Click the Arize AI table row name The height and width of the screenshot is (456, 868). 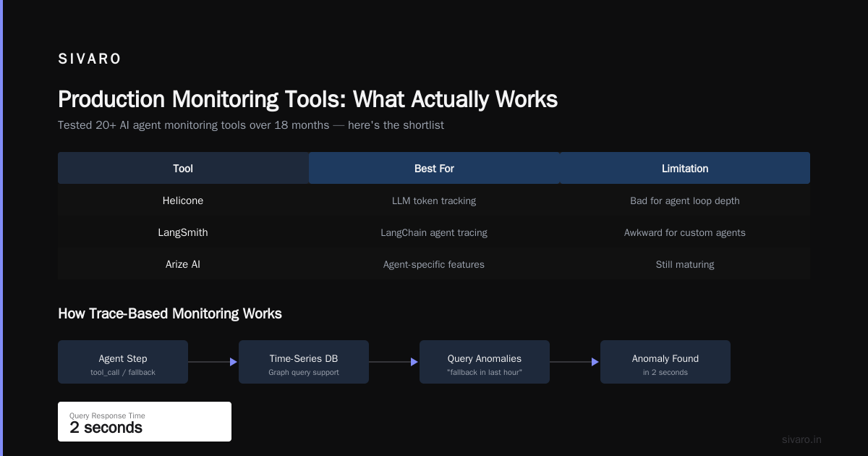pyautogui.click(x=183, y=264)
